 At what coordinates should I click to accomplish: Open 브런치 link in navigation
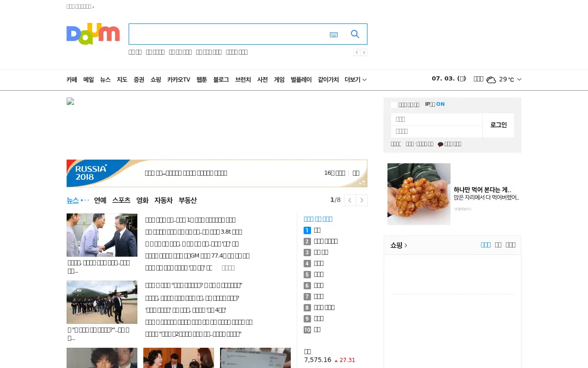pos(243,80)
